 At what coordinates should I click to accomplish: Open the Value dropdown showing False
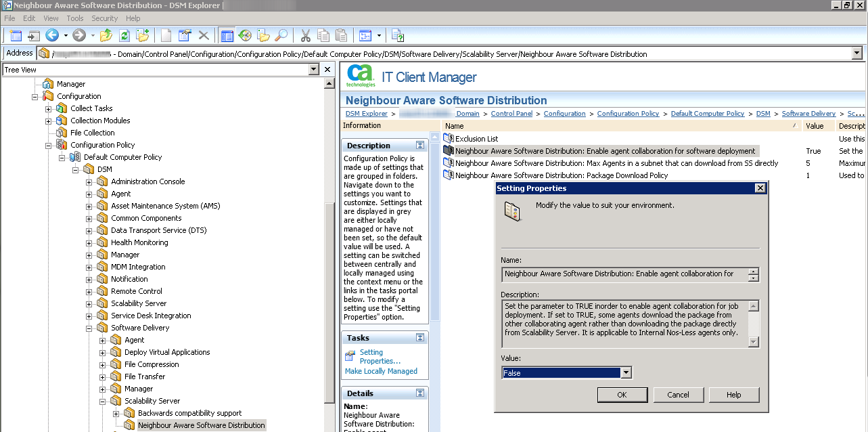626,373
